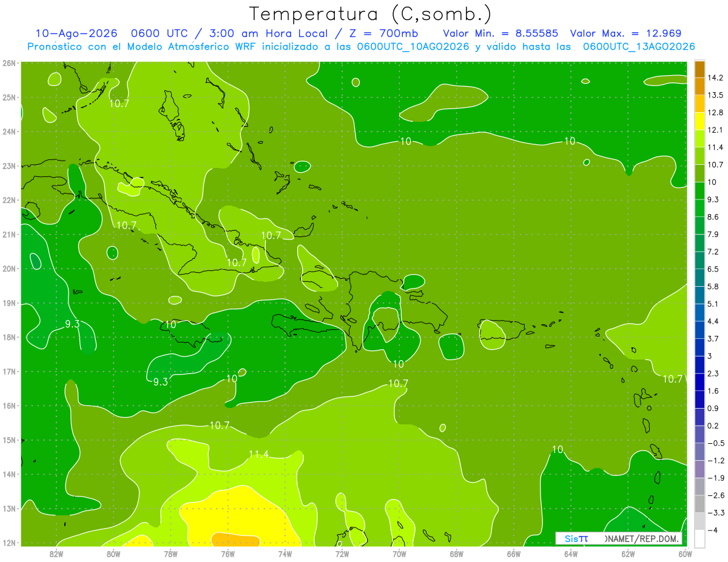Click the "82W" longitude axis label
This screenshot has height=562, width=728.
pyautogui.click(x=56, y=554)
